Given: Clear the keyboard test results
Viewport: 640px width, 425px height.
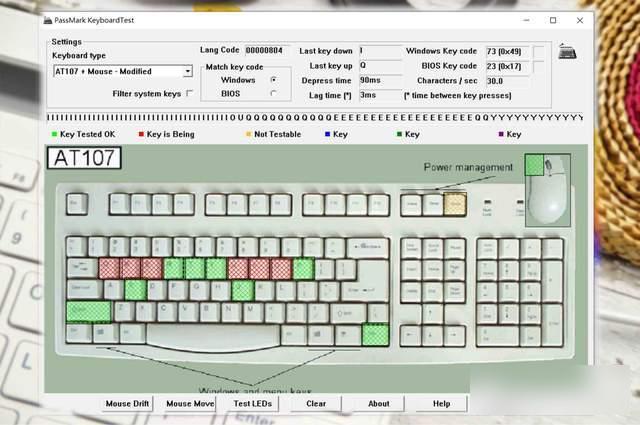Looking at the screenshot, I should point(316,403).
